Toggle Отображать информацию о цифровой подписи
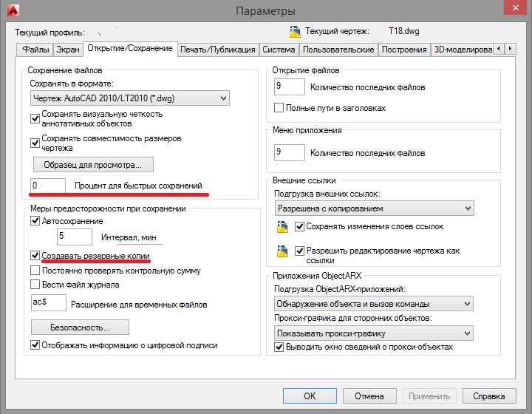The image size is (532, 414). (35, 345)
